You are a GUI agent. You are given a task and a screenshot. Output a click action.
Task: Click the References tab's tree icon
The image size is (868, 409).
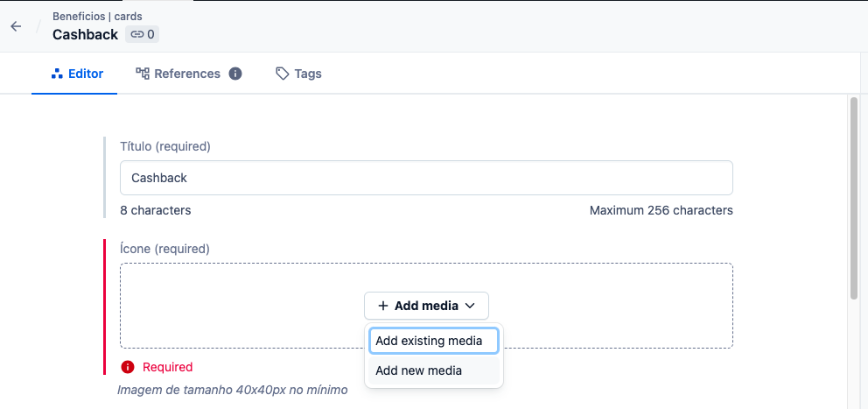click(143, 74)
